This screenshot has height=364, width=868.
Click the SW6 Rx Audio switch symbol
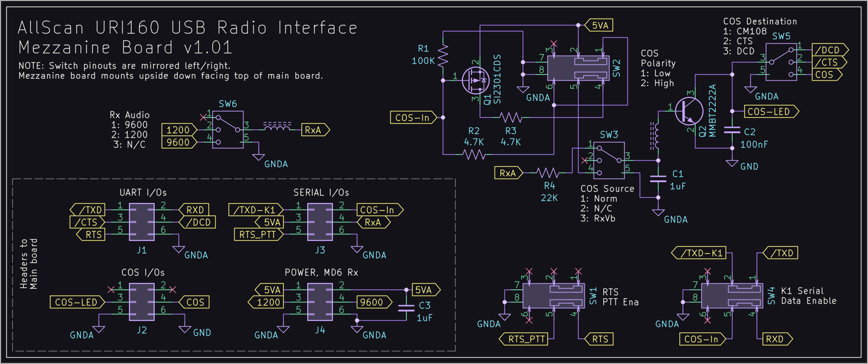coord(228,130)
